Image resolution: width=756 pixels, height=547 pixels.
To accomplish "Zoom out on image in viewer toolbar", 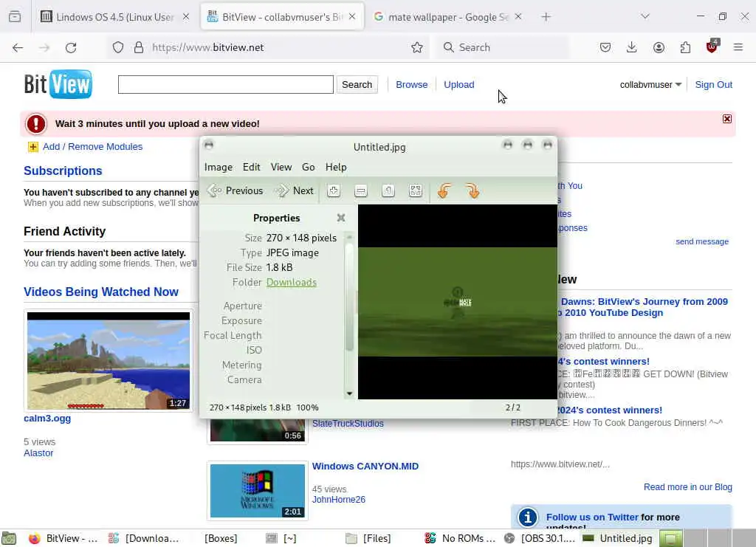I will tap(360, 191).
